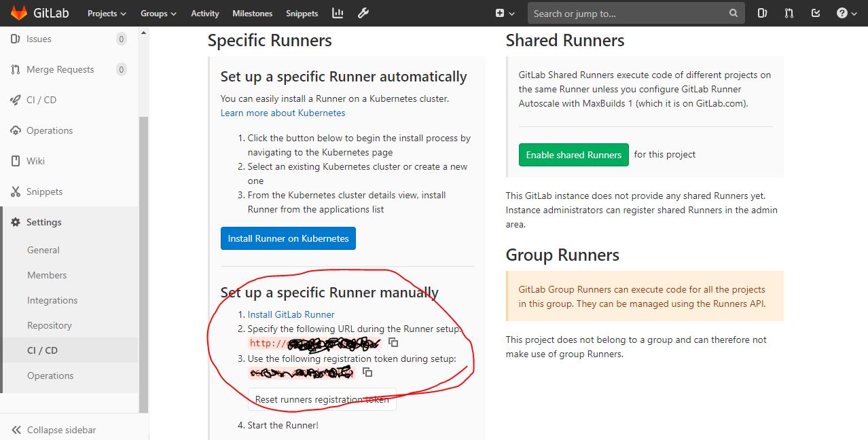The height and width of the screenshot is (440, 868).
Task: Click the Specific Runners heading
Action: [x=270, y=41]
